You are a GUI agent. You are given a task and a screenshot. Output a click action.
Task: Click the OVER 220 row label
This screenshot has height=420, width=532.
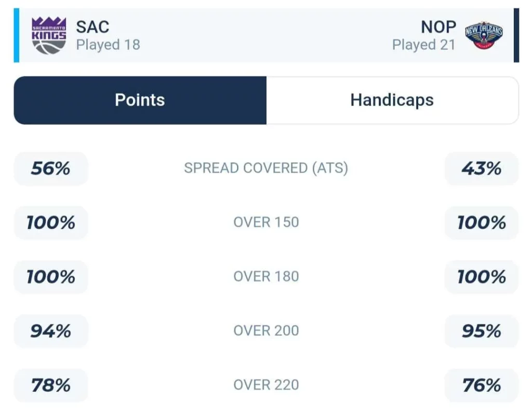266,385
